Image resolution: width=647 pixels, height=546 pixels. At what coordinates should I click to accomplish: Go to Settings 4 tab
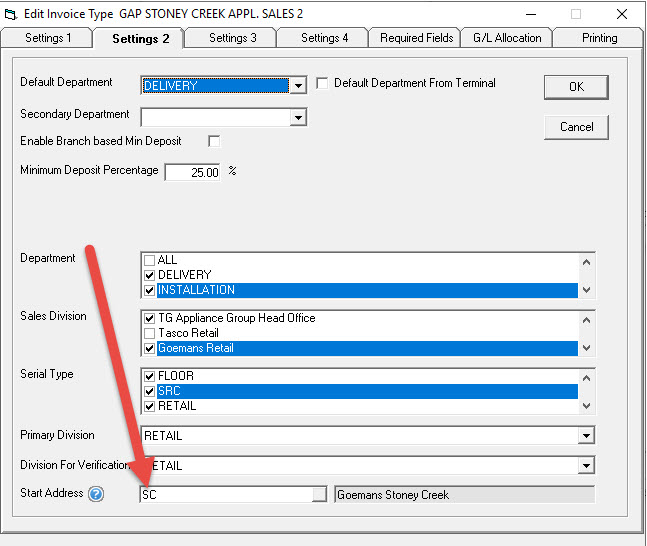(324, 38)
